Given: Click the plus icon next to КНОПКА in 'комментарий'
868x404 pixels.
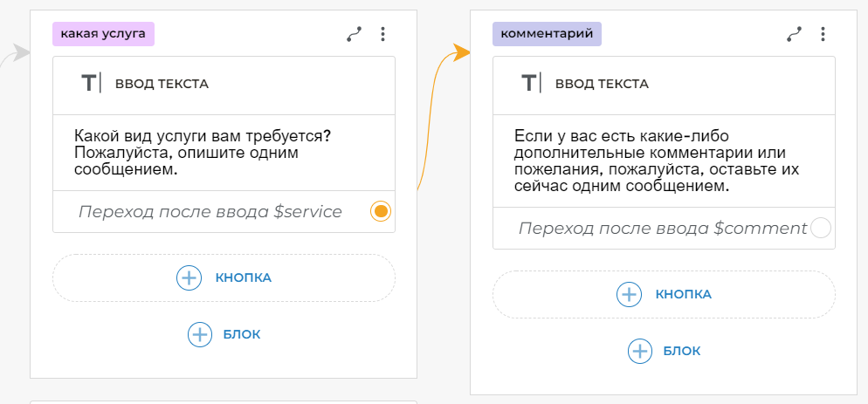Looking at the screenshot, I should [629, 294].
